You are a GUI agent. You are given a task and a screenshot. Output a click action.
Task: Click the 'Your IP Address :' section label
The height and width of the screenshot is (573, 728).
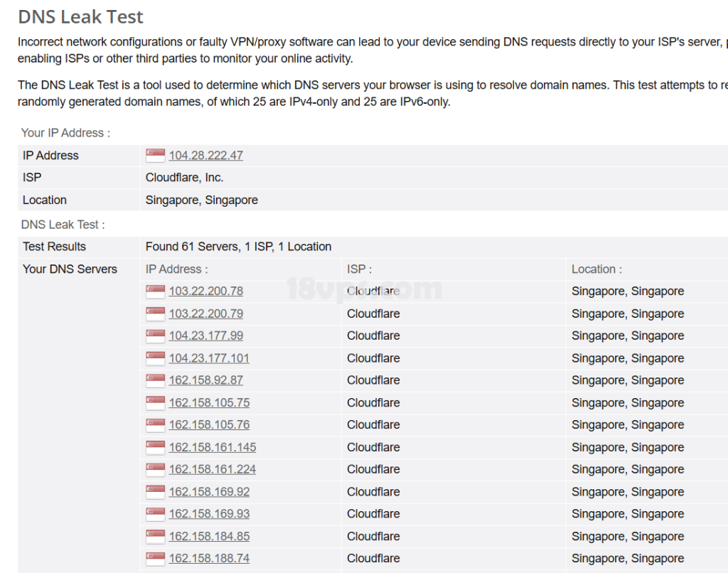[65, 133]
